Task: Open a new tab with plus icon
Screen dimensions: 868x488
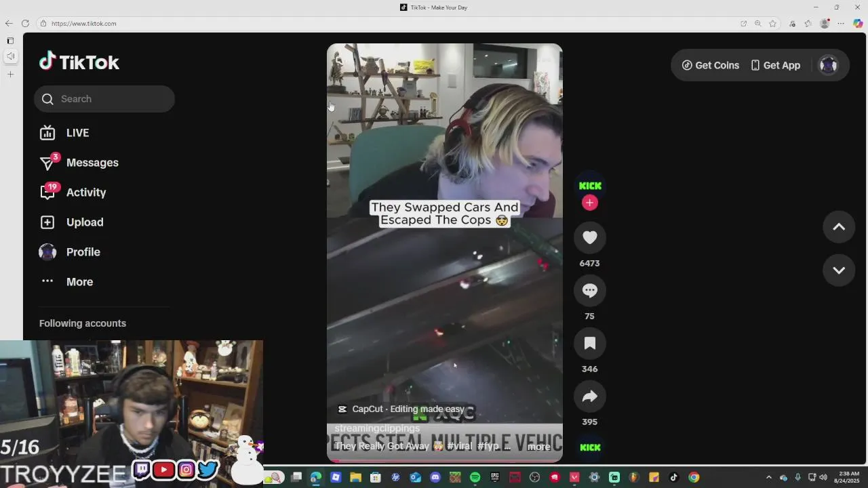Action: click(x=10, y=74)
